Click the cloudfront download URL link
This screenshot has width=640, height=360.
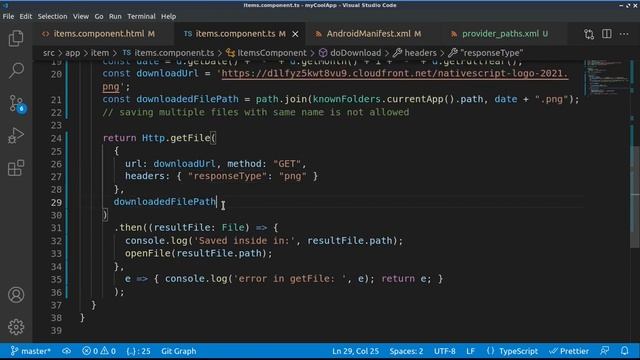coord(394,74)
